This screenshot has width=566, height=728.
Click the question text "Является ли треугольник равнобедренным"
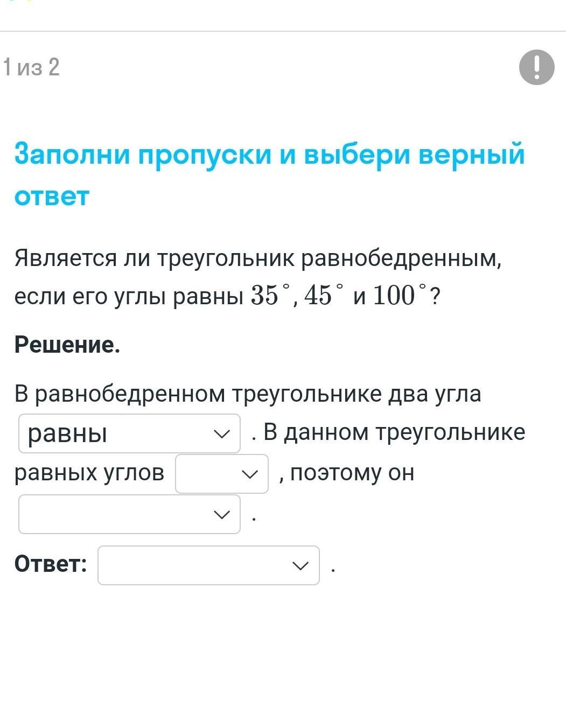pyautogui.click(x=257, y=258)
